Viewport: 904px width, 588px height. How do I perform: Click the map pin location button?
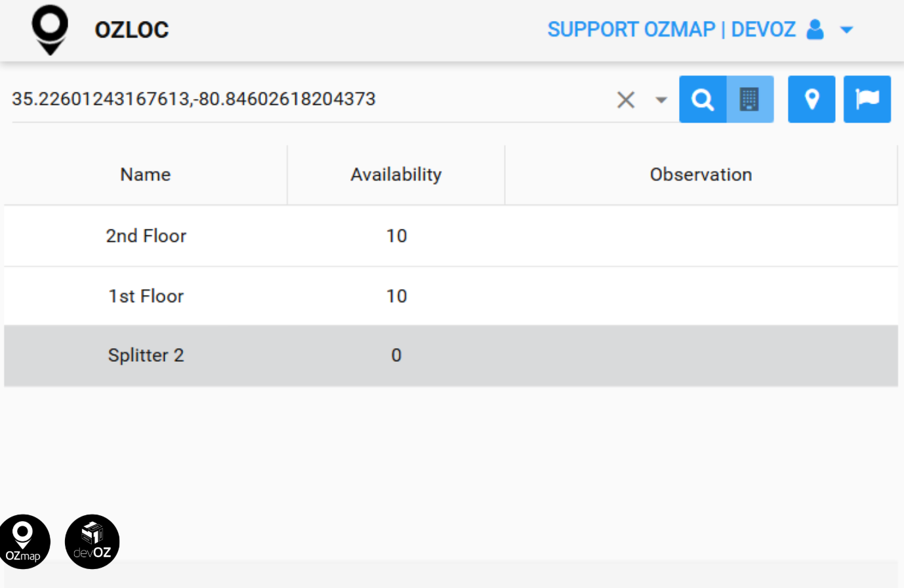pos(812,100)
